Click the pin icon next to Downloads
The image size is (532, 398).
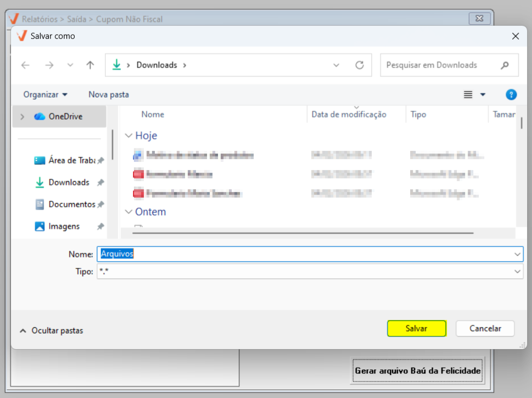click(x=100, y=183)
